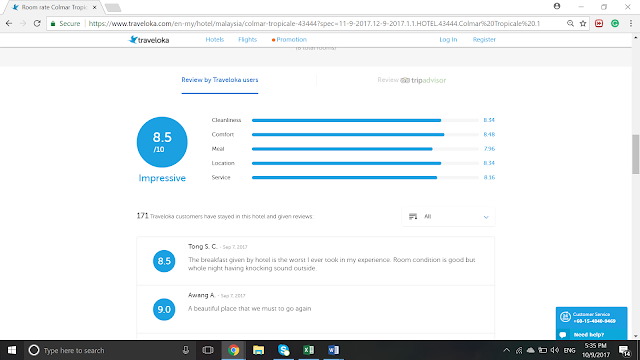
Task: Click the green Grammarly extension icon
Action: tap(615, 24)
